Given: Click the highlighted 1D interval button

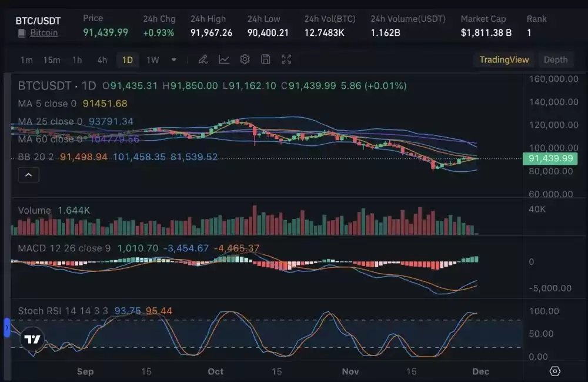Looking at the screenshot, I should coord(127,59).
